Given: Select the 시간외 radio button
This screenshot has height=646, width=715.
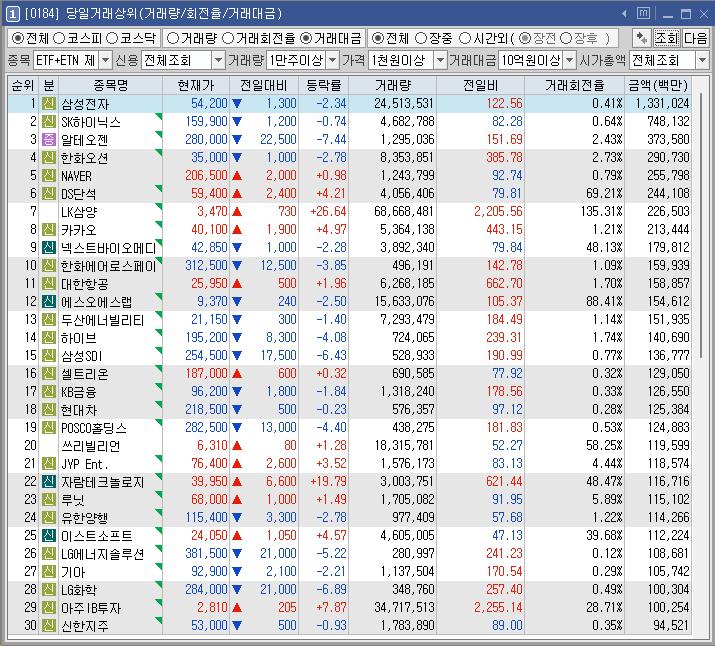Looking at the screenshot, I should tap(465, 38).
